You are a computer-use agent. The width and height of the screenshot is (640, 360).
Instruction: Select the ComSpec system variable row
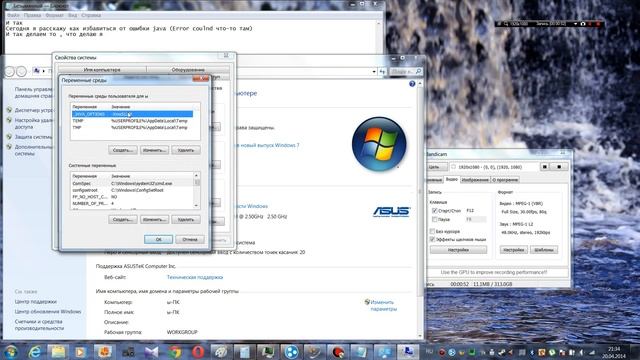132,184
